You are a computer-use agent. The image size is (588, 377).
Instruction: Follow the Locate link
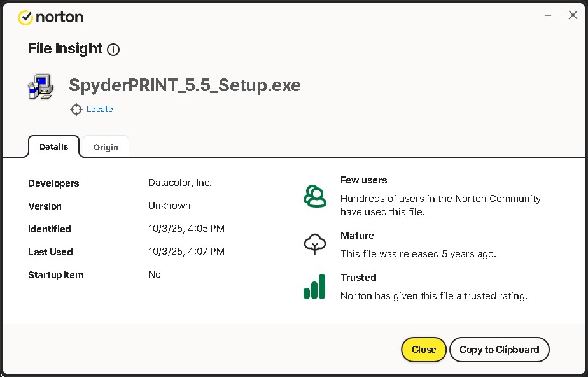point(99,110)
